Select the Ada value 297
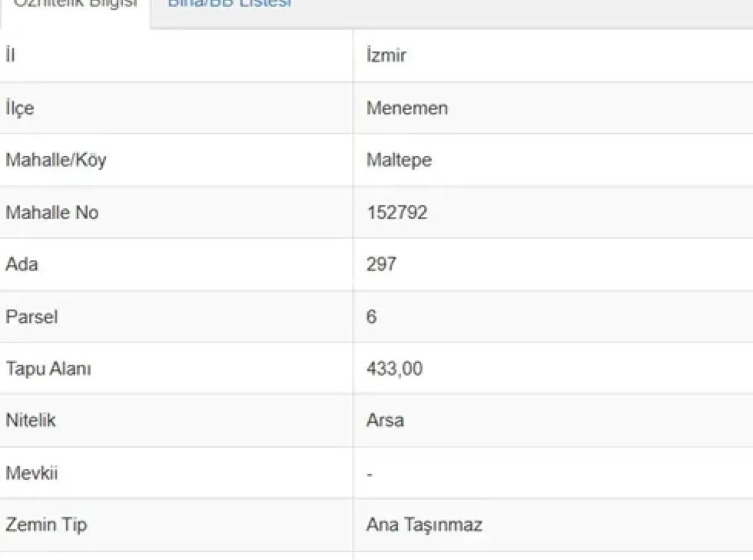Screen dimensions: 753x560 381,264
